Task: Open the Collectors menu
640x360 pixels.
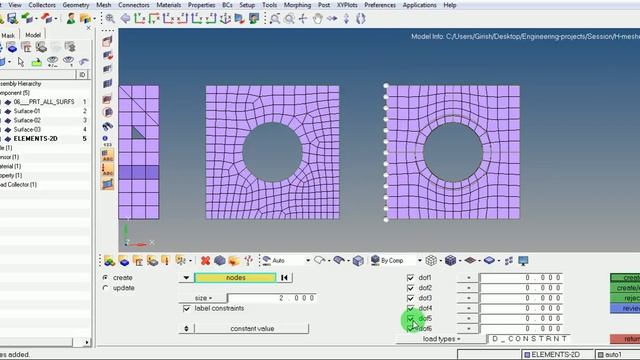Action: click(42, 5)
